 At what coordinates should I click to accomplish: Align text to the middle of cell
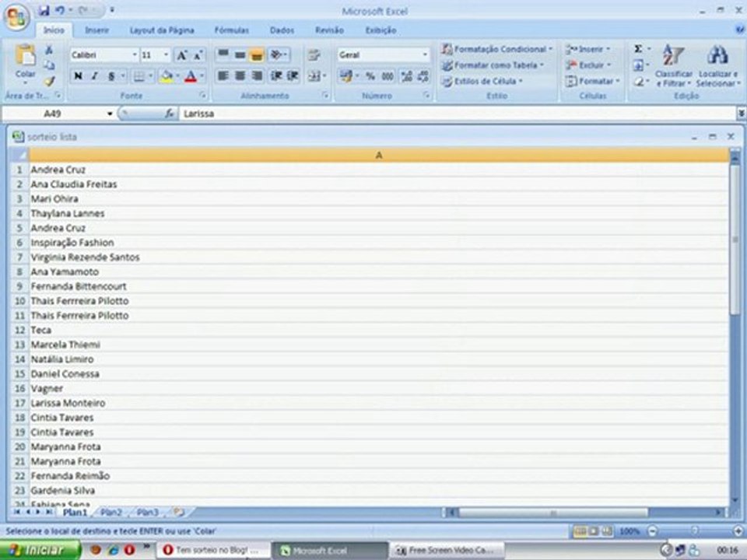pyautogui.click(x=240, y=54)
